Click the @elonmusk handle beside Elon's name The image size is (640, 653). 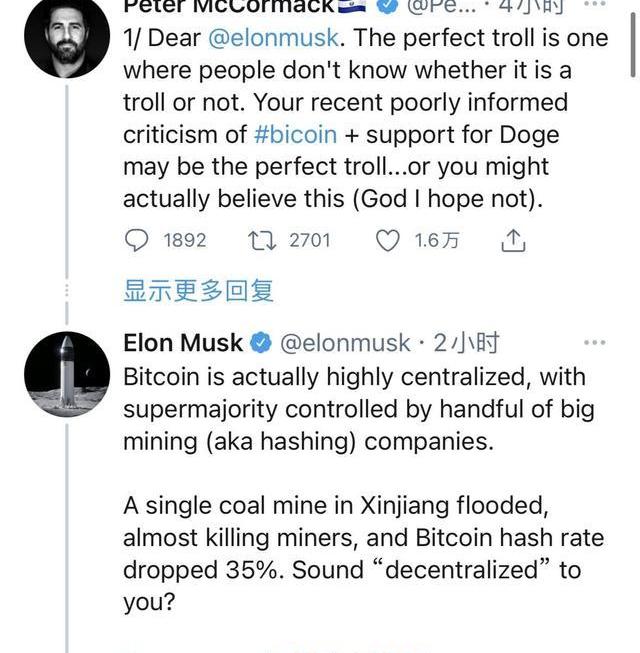[x=344, y=344]
